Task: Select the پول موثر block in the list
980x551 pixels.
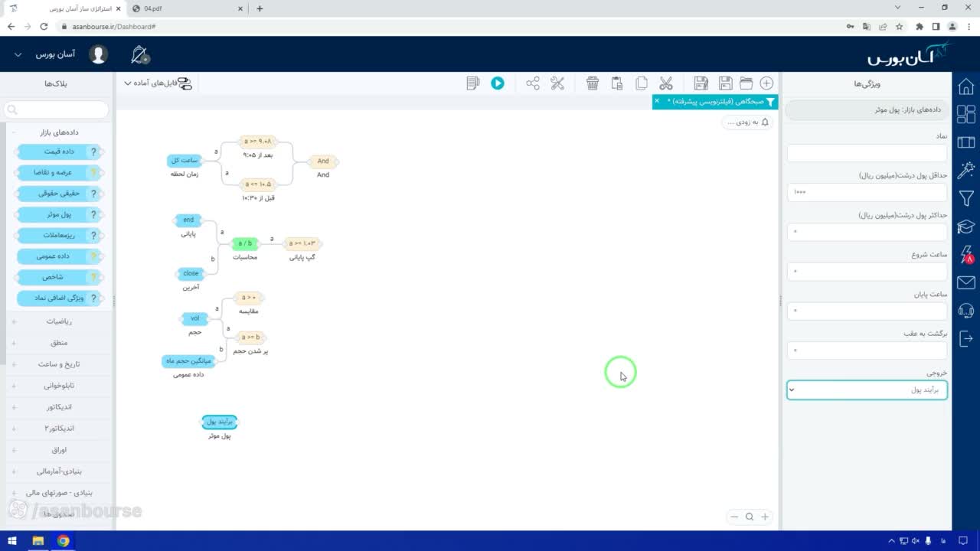Action: 58,215
